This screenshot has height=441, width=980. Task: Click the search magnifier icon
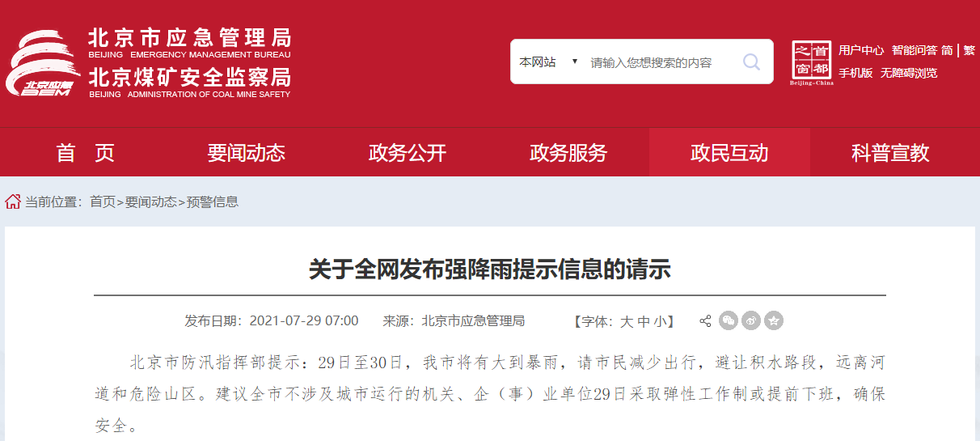751,62
